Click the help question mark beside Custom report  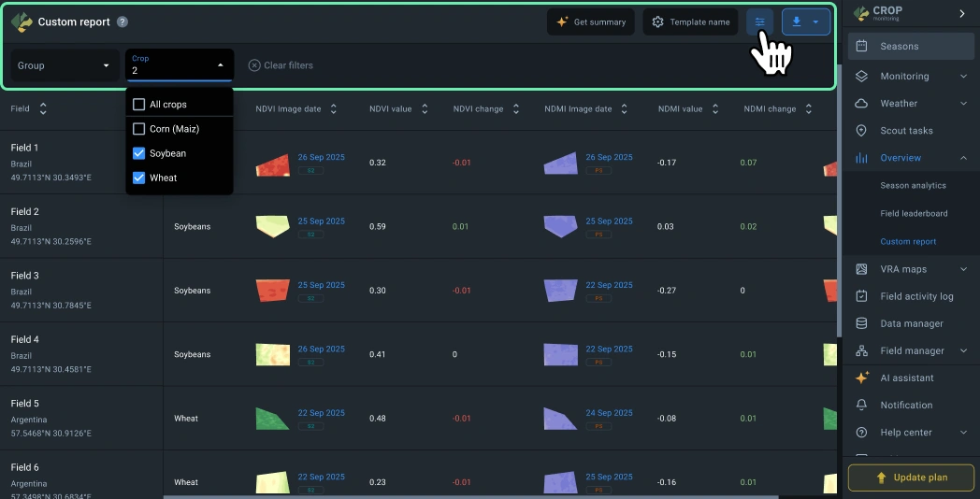[122, 22]
